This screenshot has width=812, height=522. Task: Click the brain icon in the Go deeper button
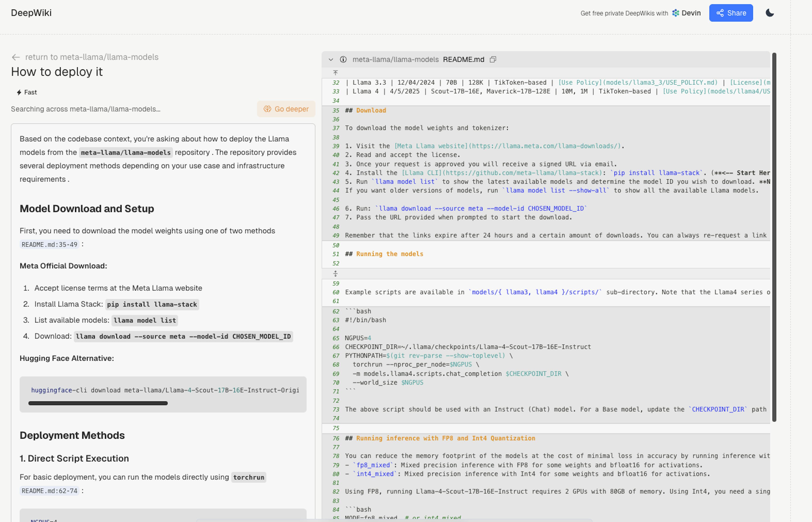click(x=267, y=109)
